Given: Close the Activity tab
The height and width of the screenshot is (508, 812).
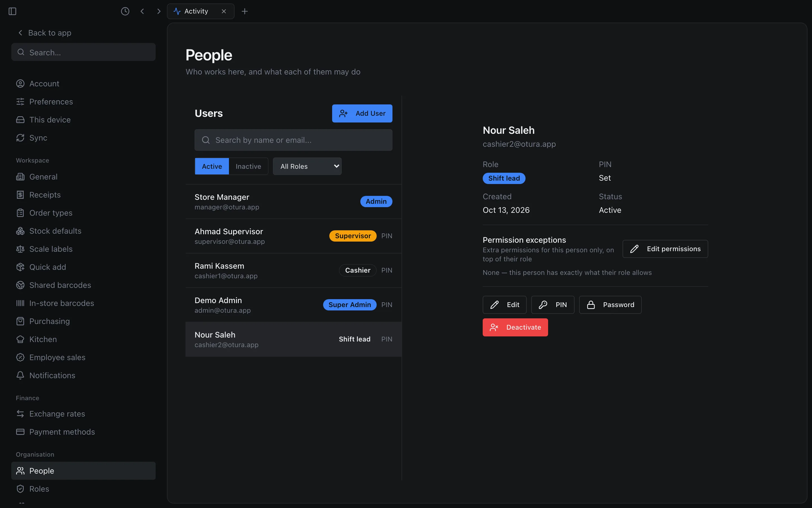Looking at the screenshot, I should click(224, 11).
